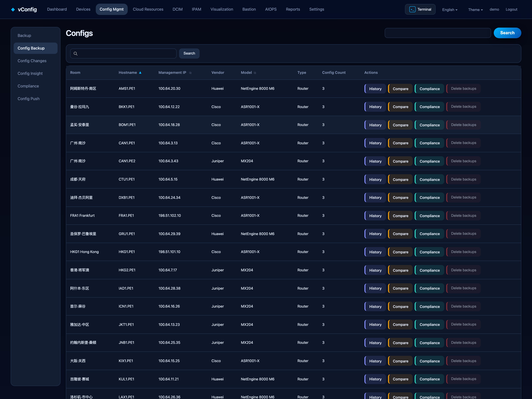Click the MX204 model cell in CAN1.PE2 row
The image size is (532, 399).
point(247,161)
